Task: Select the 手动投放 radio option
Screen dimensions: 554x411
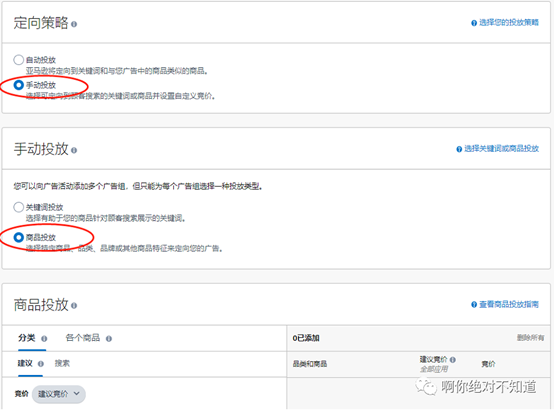Action: (18, 85)
